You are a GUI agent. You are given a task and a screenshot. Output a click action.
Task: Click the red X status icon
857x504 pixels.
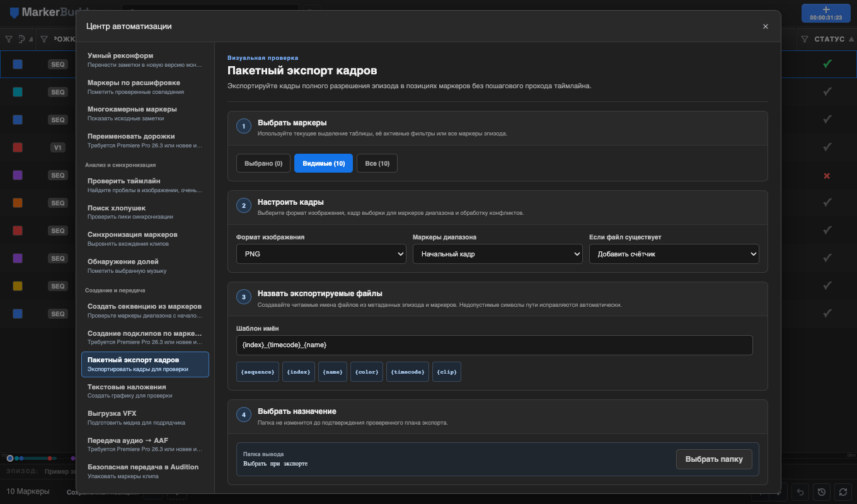point(827,175)
